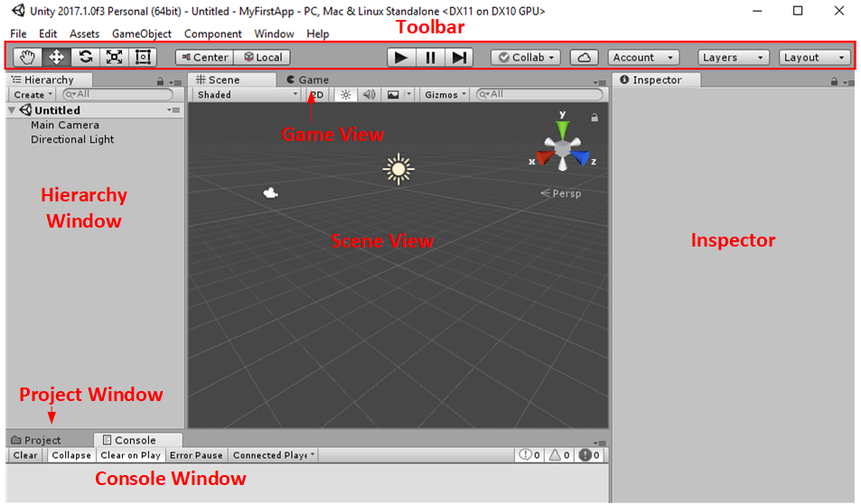
Task: Open Unity Services cloud button
Action: (x=585, y=57)
